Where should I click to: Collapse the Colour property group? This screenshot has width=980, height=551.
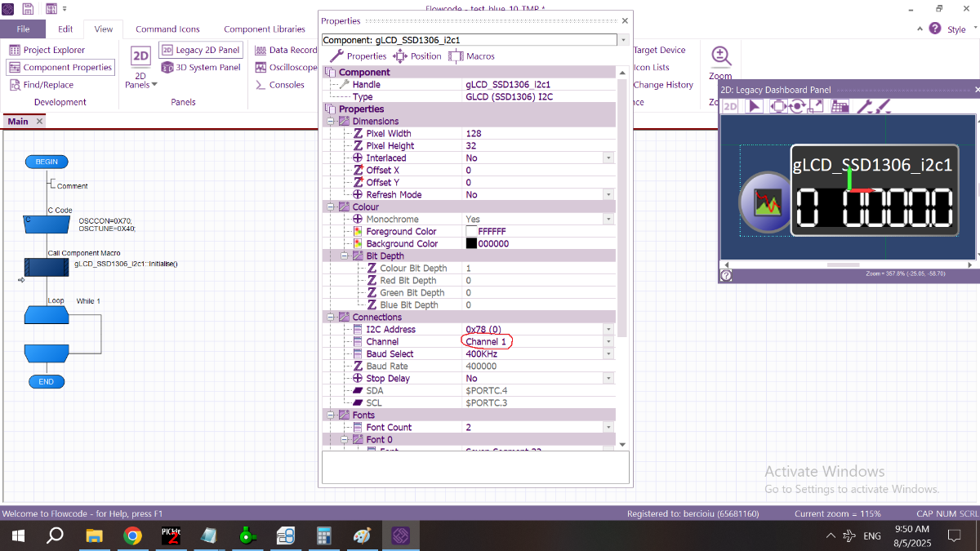[332, 207]
